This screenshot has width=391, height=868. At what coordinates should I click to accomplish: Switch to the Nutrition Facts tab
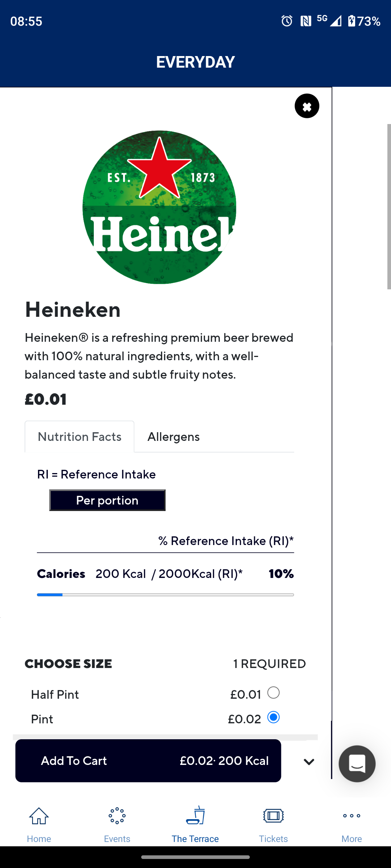pyautogui.click(x=79, y=437)
